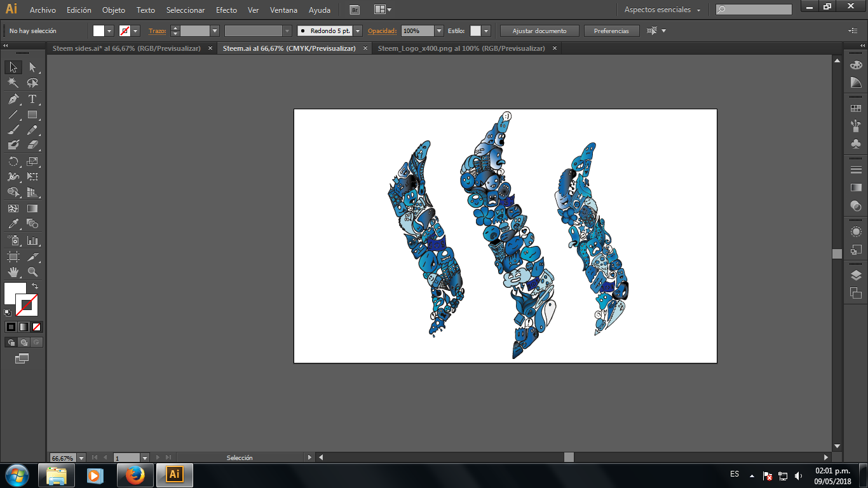
Task: Open the Objeto menu
Action: tap(114, 10)
